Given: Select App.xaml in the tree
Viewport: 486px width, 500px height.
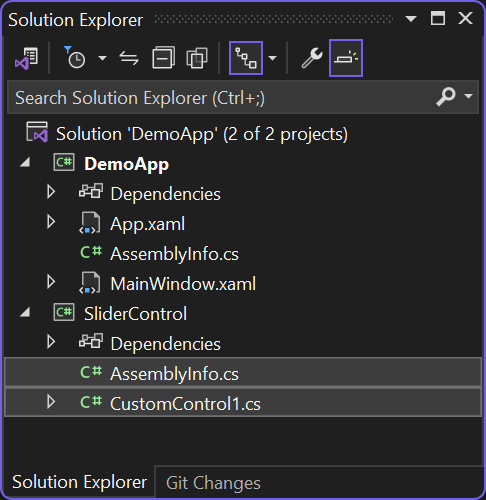Looking at the screenshot, I should click(147, 223).
